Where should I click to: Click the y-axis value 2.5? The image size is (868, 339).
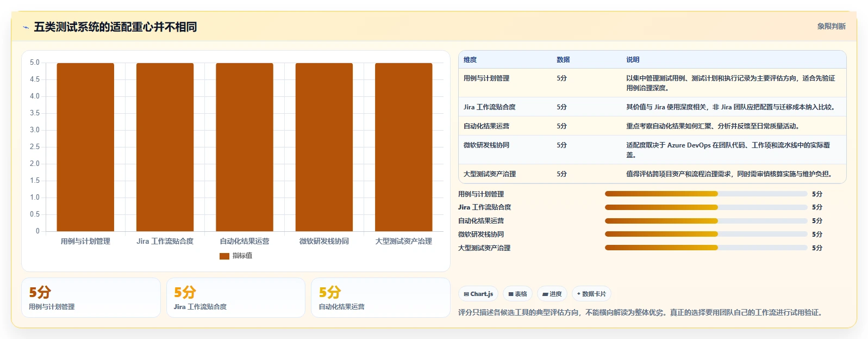pyautogui.click(x=35, y=147)
